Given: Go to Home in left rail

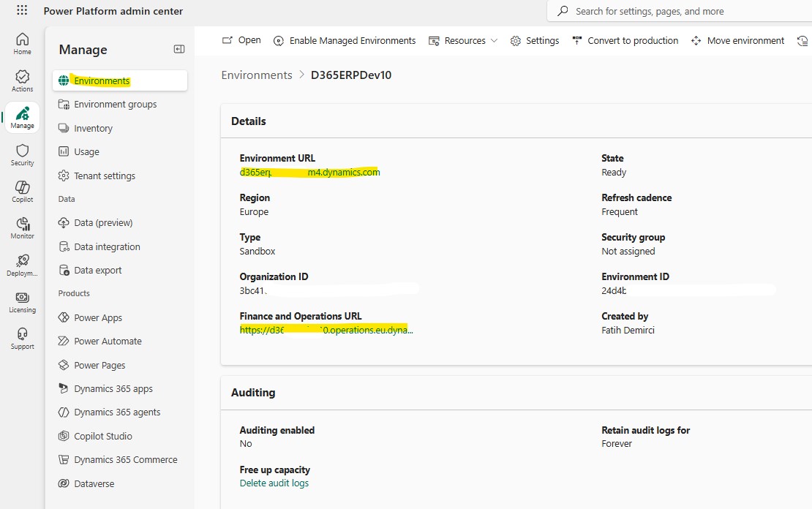Looking at the screenshot, I should [22, 43].
